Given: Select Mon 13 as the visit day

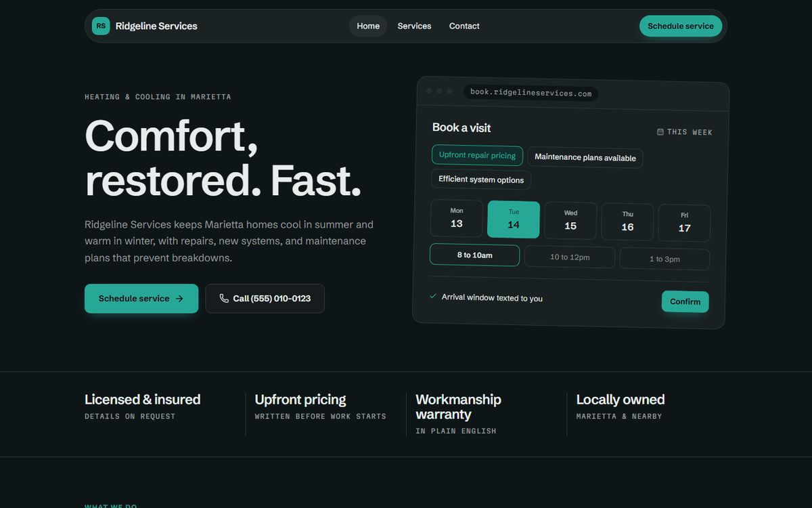Looking at the screenshot, I should tap(457, 218).
